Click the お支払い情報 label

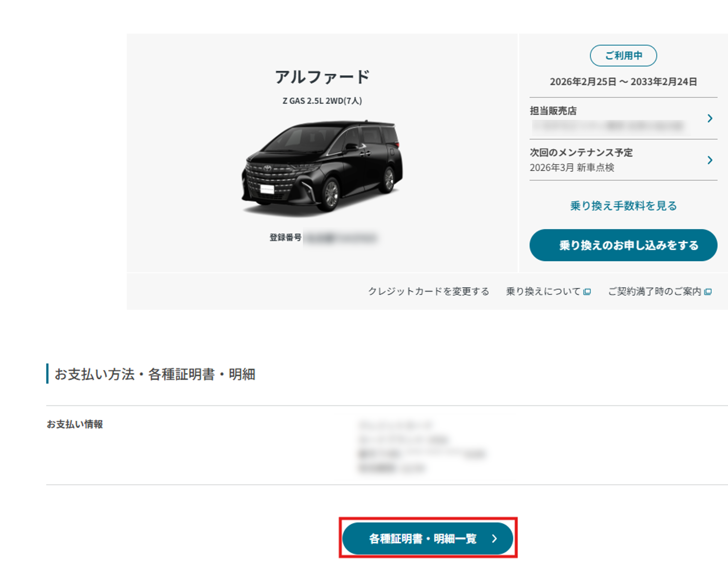(x=75, y=424)
